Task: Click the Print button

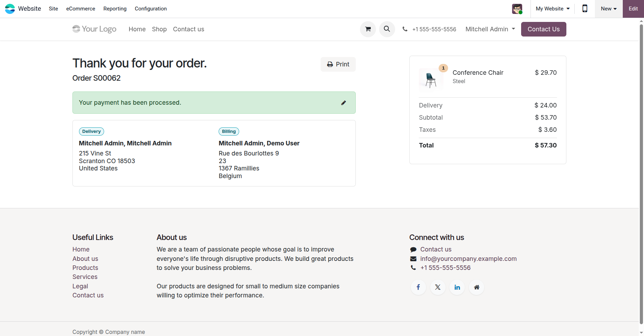Action: pyautogui.click(x=338, y=64)
